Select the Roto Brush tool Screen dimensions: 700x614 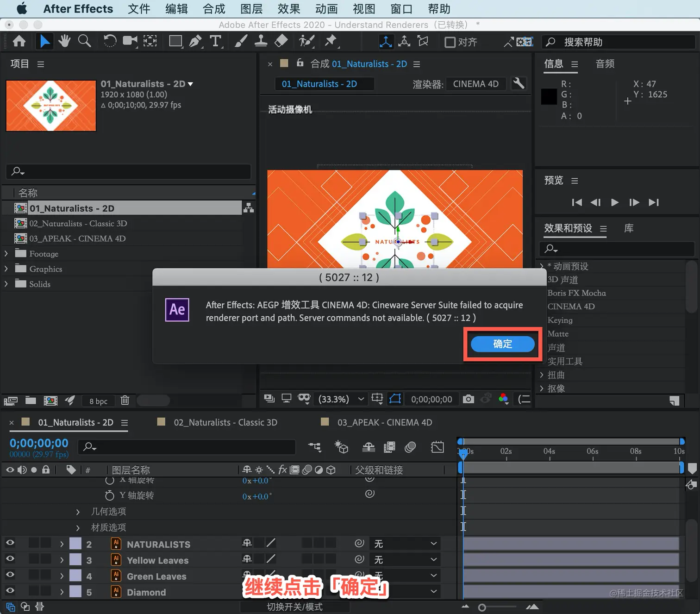pos(306,42)
